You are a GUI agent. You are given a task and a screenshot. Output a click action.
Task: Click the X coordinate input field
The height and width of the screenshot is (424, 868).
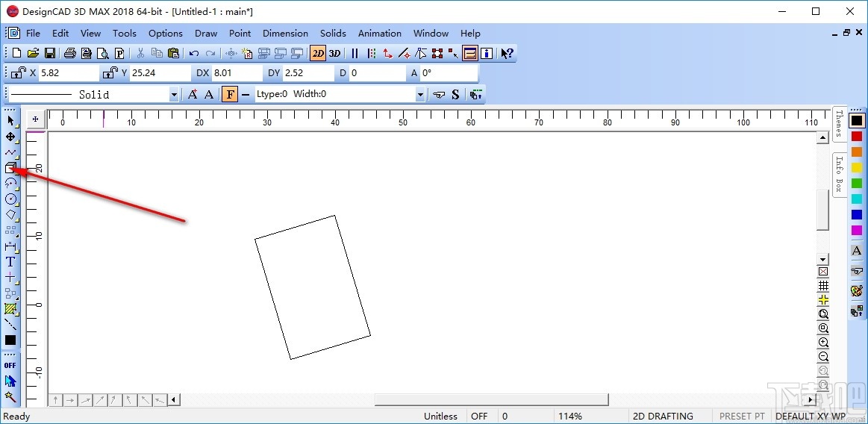click(x=68, y=72)
